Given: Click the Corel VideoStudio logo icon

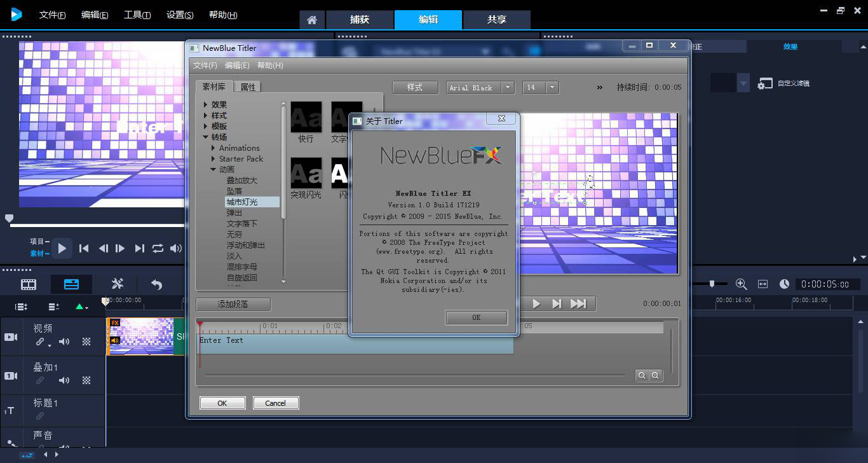Looking at the screenshot, I should tap(16, 13).
